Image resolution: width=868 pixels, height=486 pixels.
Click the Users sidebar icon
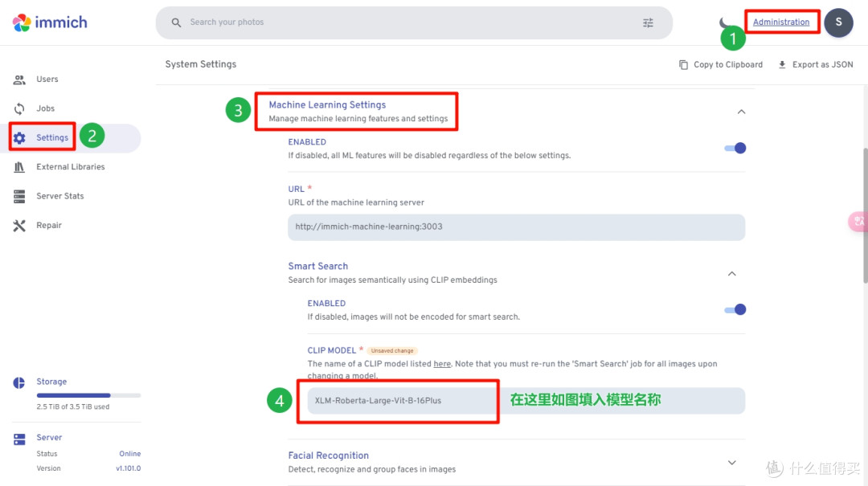point(19,80)
